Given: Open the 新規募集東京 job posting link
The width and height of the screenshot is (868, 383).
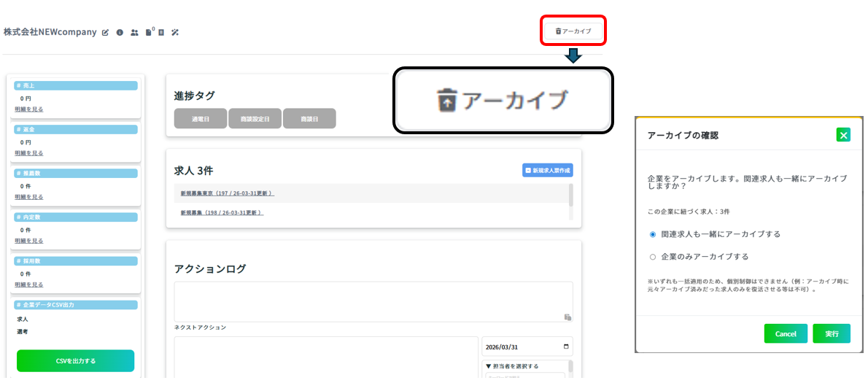Looking at the screenshot, I should [x=227, y=193].
